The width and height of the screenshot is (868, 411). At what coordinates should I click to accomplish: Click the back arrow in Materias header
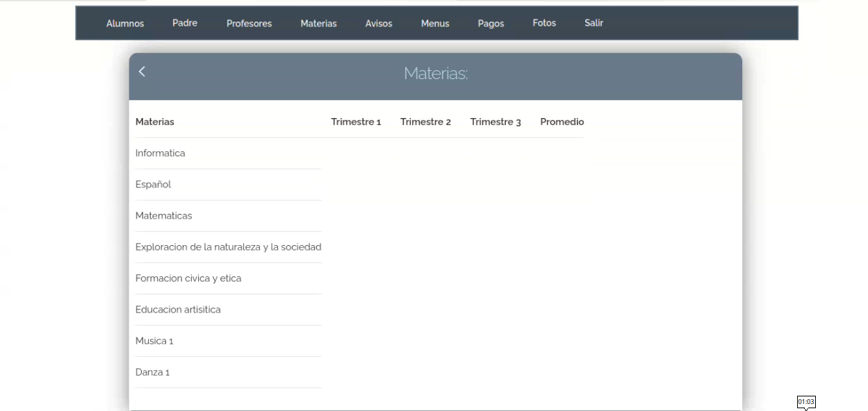pos(142,72)
